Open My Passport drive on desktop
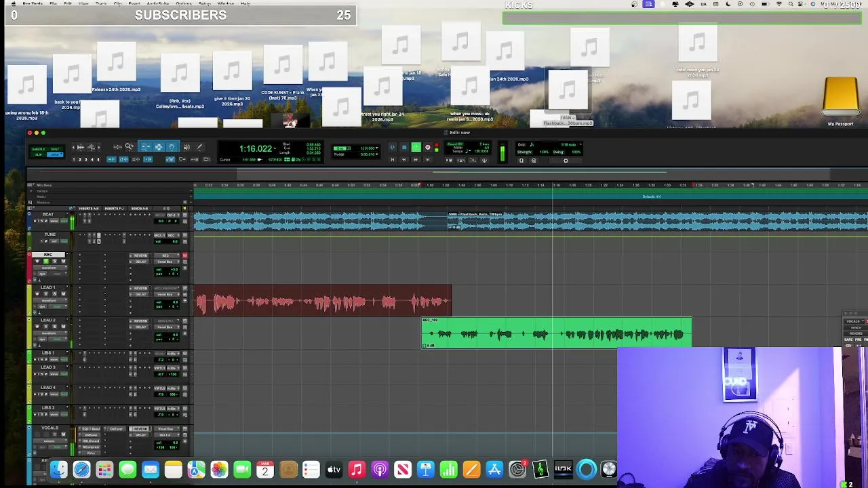The width and height of the screenshot is (868, 488). (841, 102)
